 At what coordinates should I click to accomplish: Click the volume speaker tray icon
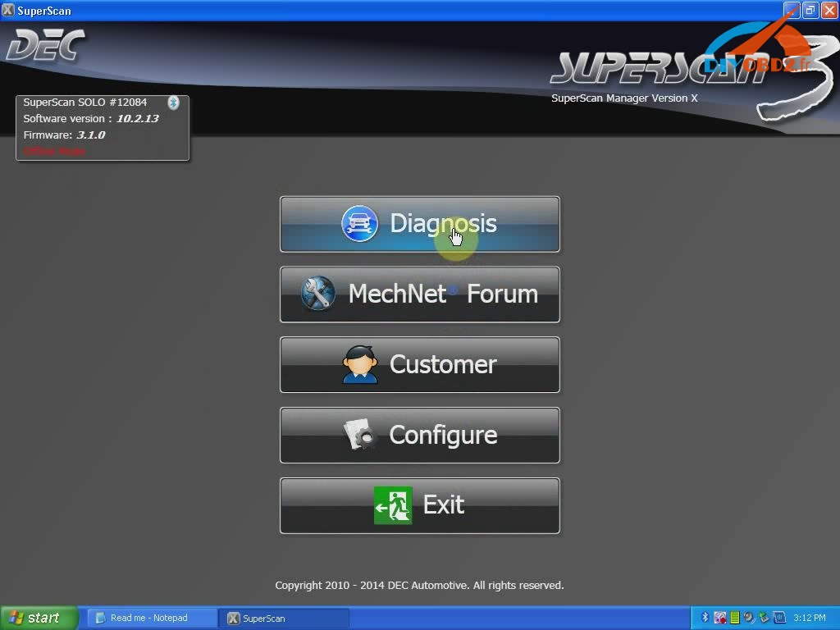point(750,618)
